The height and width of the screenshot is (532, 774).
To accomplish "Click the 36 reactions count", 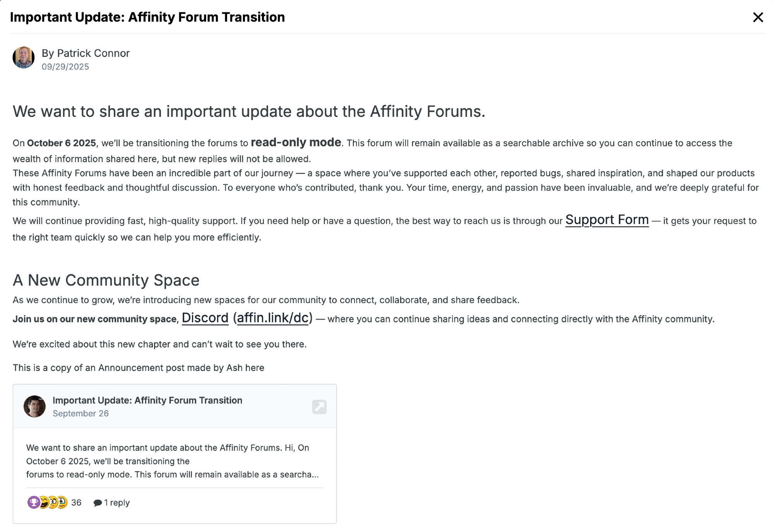I will (76, 503).
